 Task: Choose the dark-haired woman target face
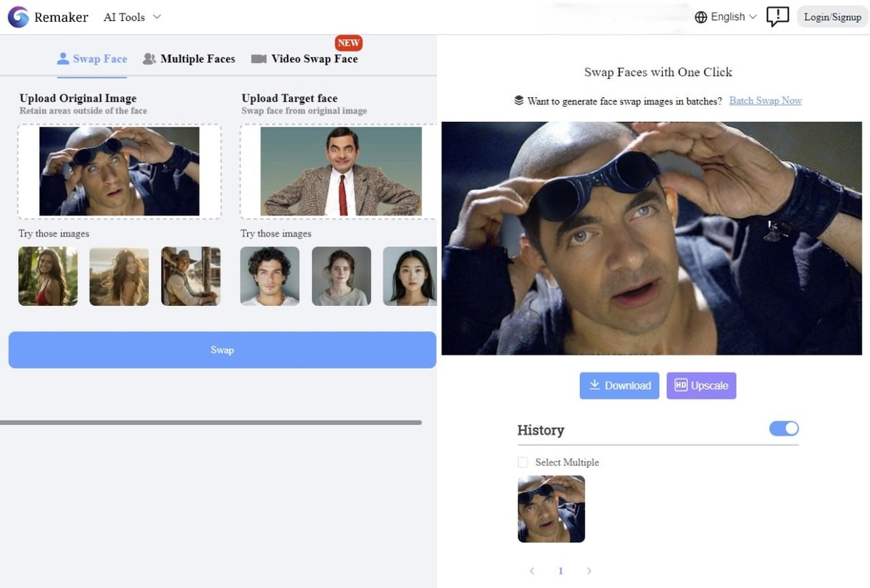(410, 276)
